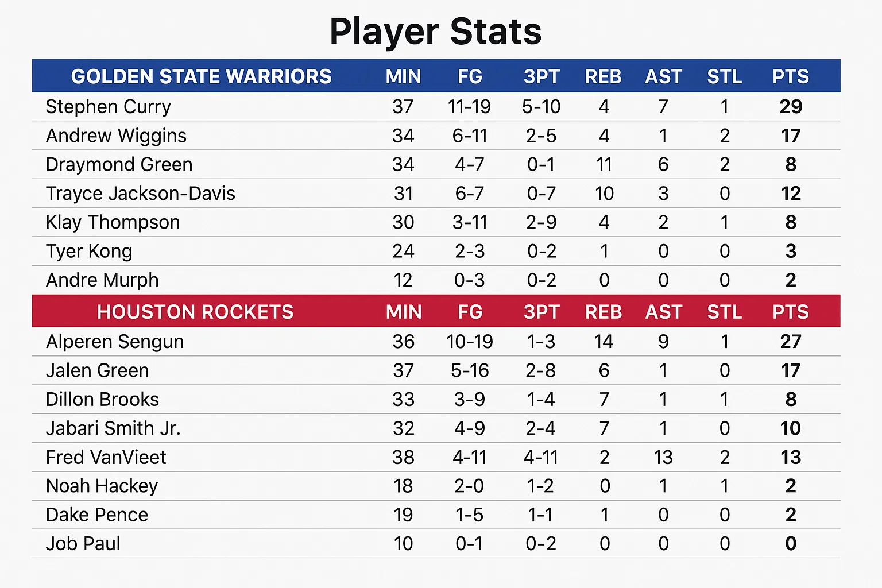Sort by PTS in Warriors header
The height and width of the screenshot is (588, 882).
[x=790, y=76]
